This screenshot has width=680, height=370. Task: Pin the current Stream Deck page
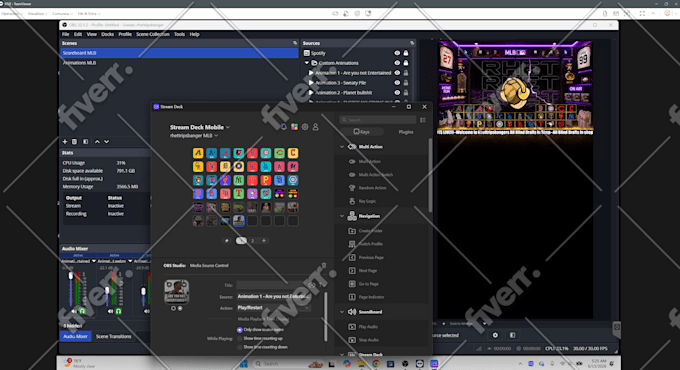pos(226,240)
